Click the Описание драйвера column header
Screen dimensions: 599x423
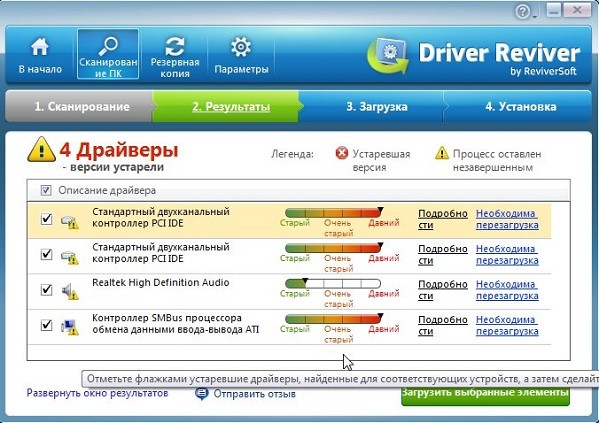(x=107, y=190)
